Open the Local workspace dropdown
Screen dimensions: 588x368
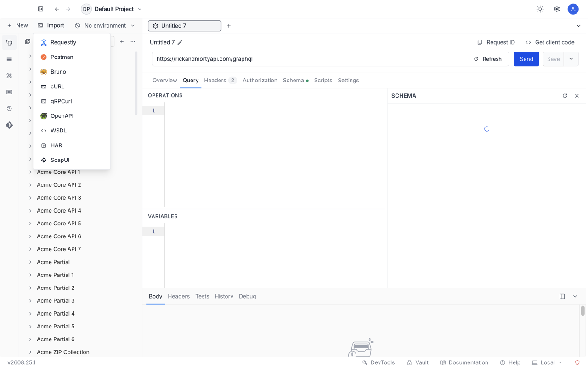pyautogui.click(x=547, y=362)
